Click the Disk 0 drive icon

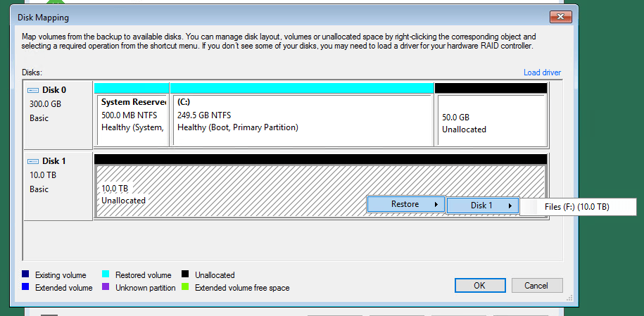click(x=34, y=90)
